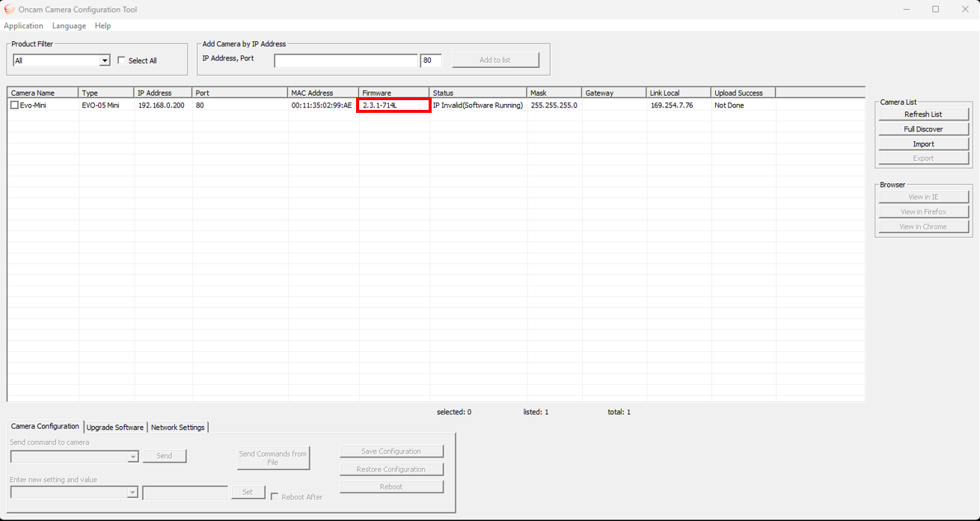Viewport: 980px width, 521px height.
Task: Click the Export button
Action: pyautogui.click(x=923, y=158)
